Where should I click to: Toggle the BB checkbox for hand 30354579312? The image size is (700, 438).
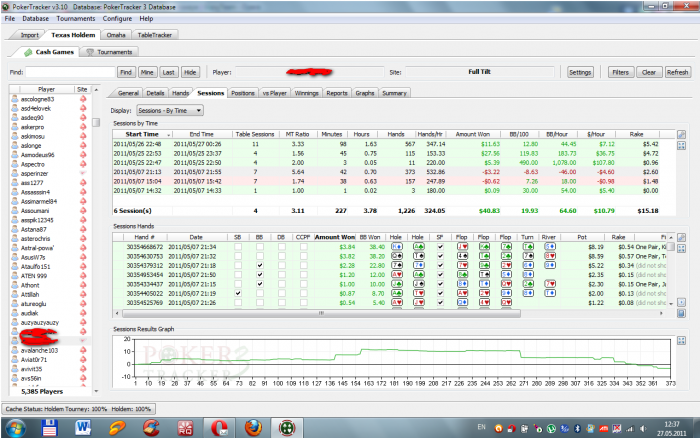pyautogui.click(x=259, y=265)
